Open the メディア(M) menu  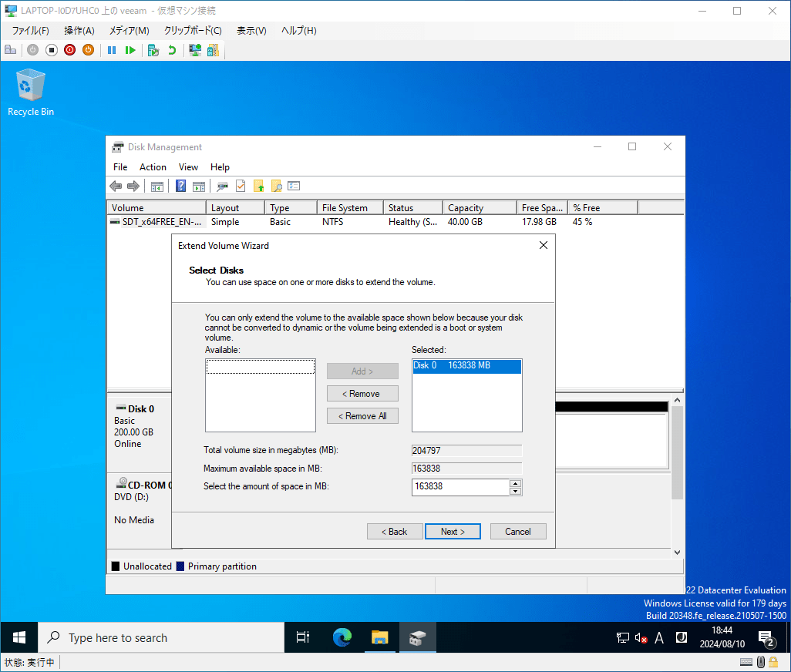[x=130, y=31]
